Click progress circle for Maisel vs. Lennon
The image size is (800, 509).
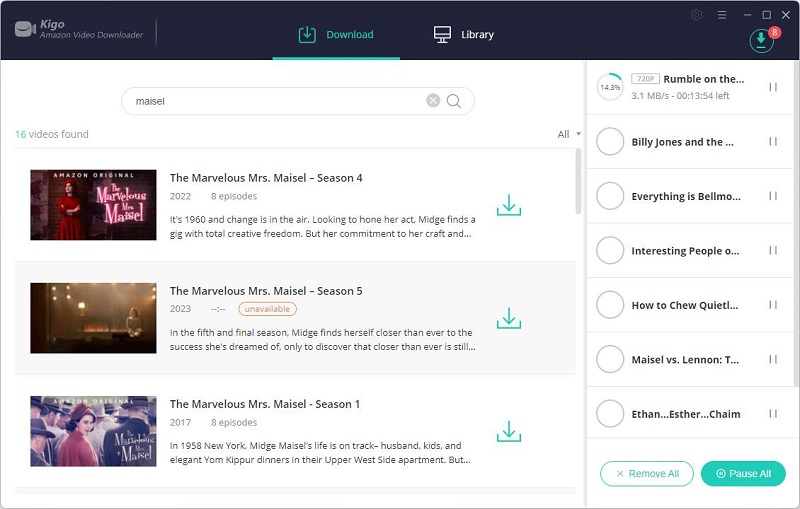pyautogui.click(x=610, y=359)
